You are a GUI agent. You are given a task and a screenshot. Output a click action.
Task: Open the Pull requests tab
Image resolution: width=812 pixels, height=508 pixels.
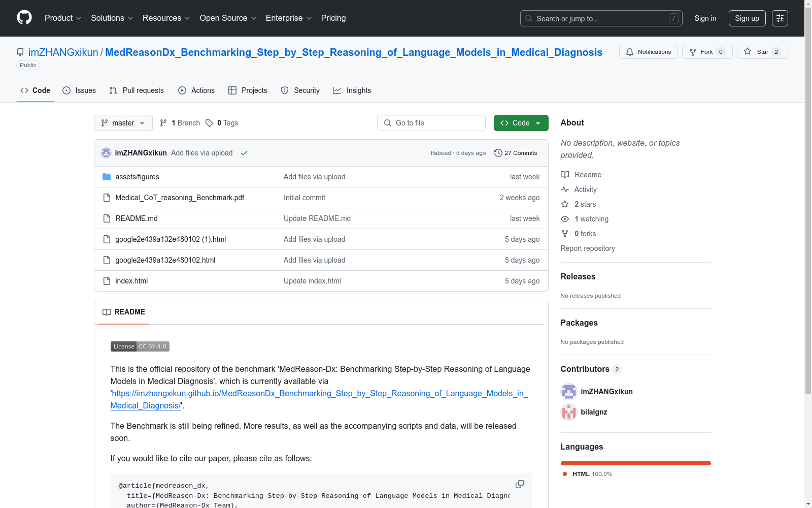click(137, 90)
